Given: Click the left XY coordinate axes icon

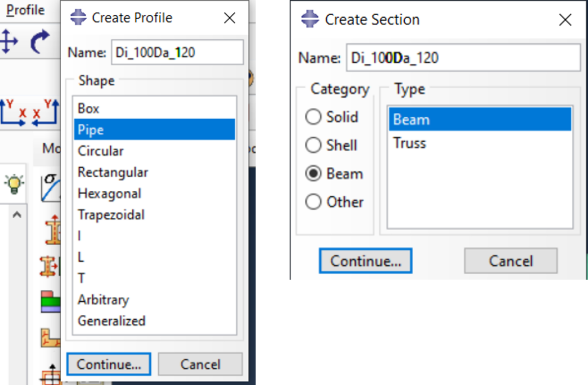Looking at the screenshot, I should [13, 112].
